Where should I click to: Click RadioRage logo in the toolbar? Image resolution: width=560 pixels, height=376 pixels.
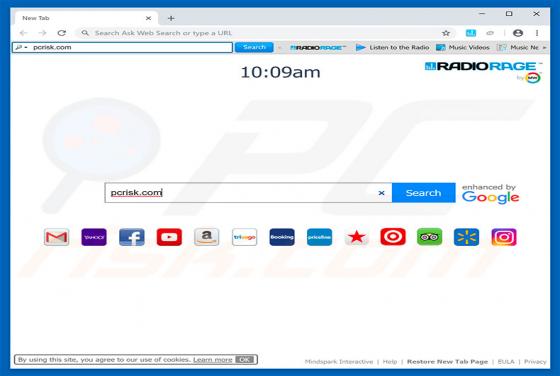click(318, 47)
